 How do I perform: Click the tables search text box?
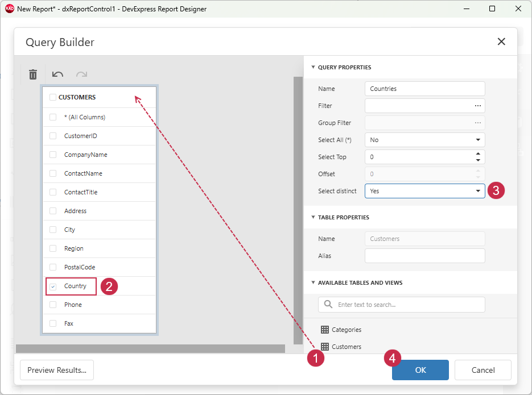pyautogui.click(x=401, y=305)
